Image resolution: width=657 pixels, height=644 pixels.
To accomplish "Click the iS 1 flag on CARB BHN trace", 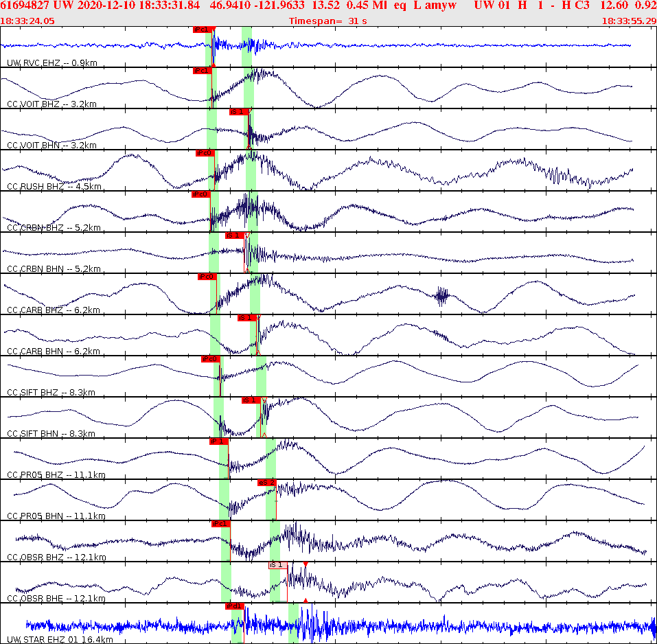I will [x=247, y=318].
